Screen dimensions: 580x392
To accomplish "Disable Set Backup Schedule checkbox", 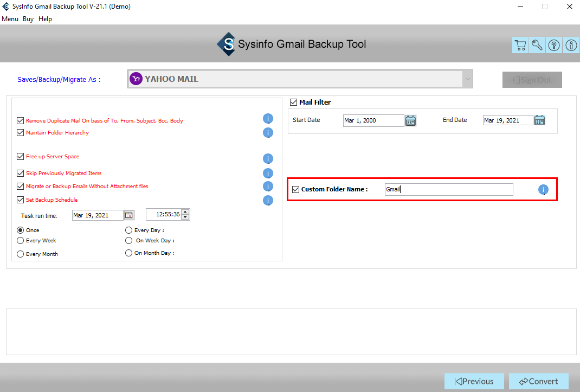I will coord(21,200).
